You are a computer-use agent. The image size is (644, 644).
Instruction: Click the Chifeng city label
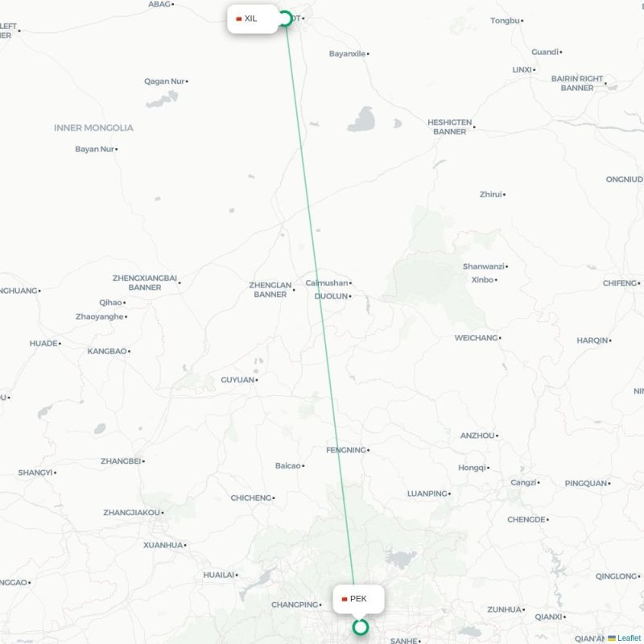[x=619, y=283]
